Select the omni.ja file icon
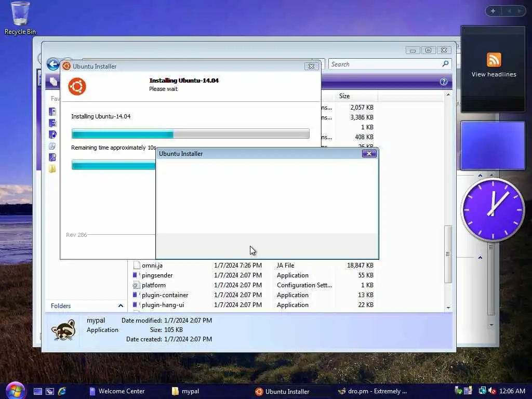 coord(137,265)
